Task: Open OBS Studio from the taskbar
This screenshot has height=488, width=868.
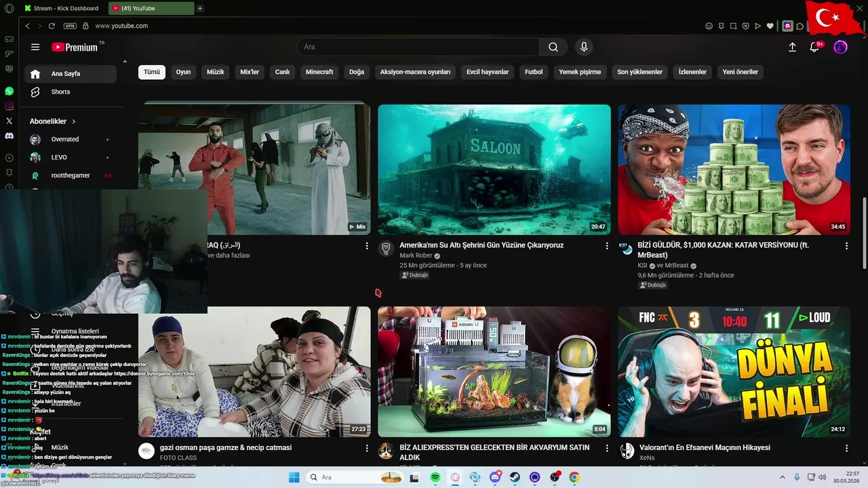Action: (x=555, y=477)
